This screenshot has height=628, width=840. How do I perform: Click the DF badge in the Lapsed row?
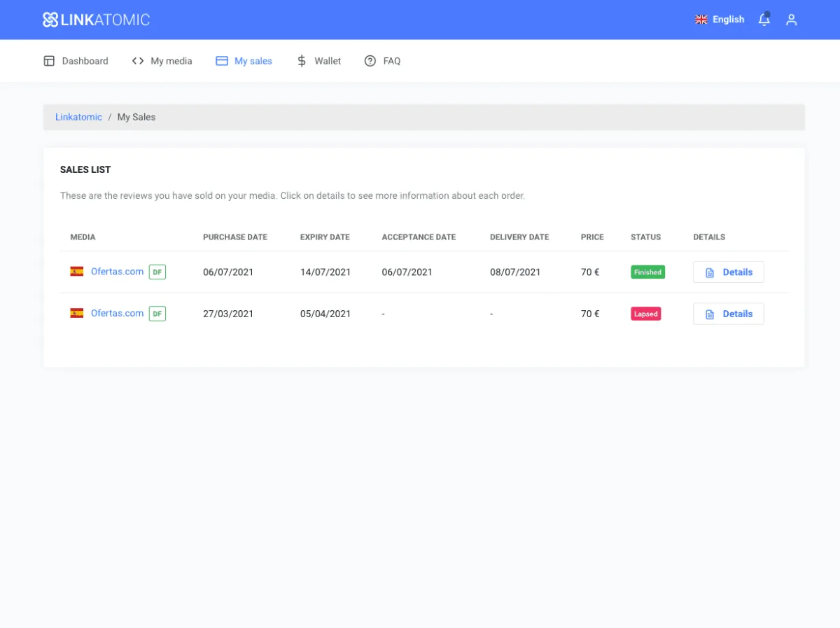click(x=157, y=314)
